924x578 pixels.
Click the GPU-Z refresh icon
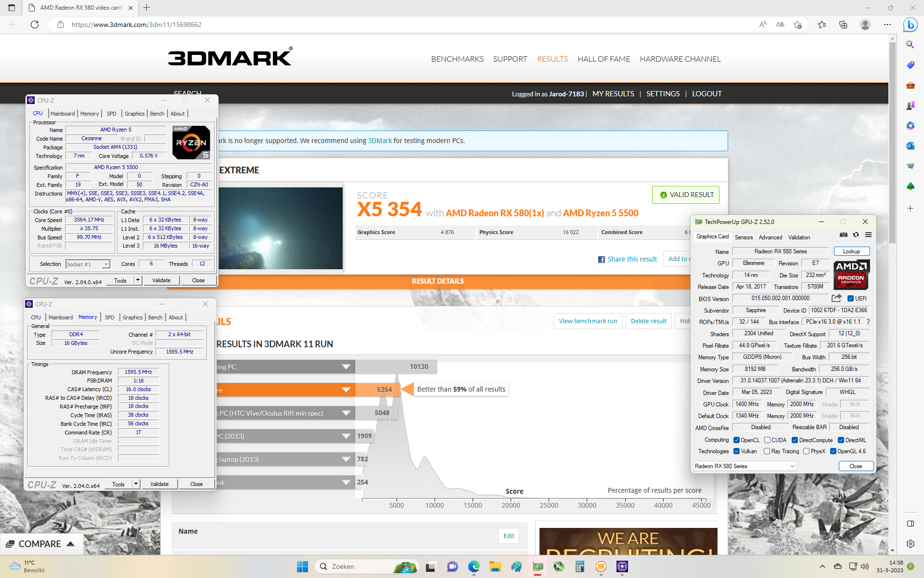click(856, 235)
